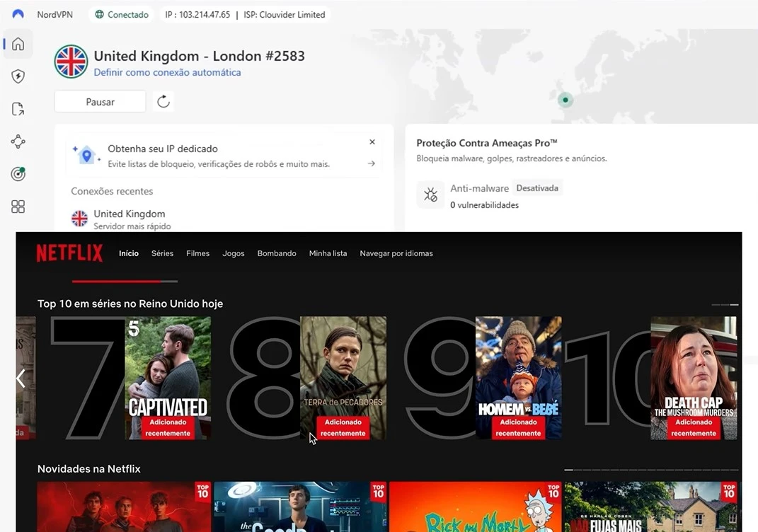
Task: Click the IP 103.214.47.65 text
Action: (197, 14)
